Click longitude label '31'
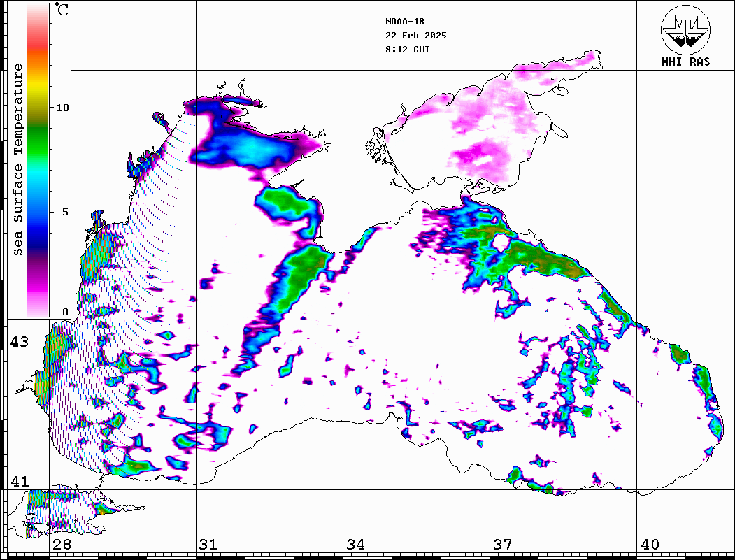This screenshot has height=560, width=735. [208, 545]
